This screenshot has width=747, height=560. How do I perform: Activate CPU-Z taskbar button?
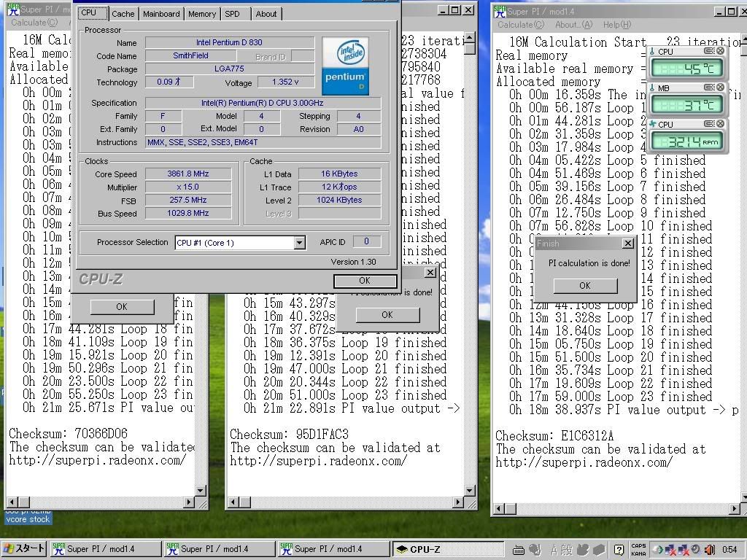448,549
